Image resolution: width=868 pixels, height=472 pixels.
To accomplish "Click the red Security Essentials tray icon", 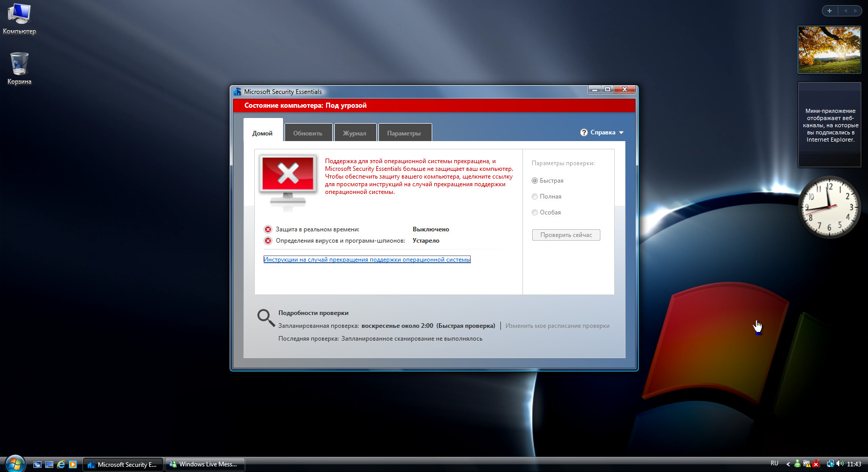I will (x=816, y=464).
